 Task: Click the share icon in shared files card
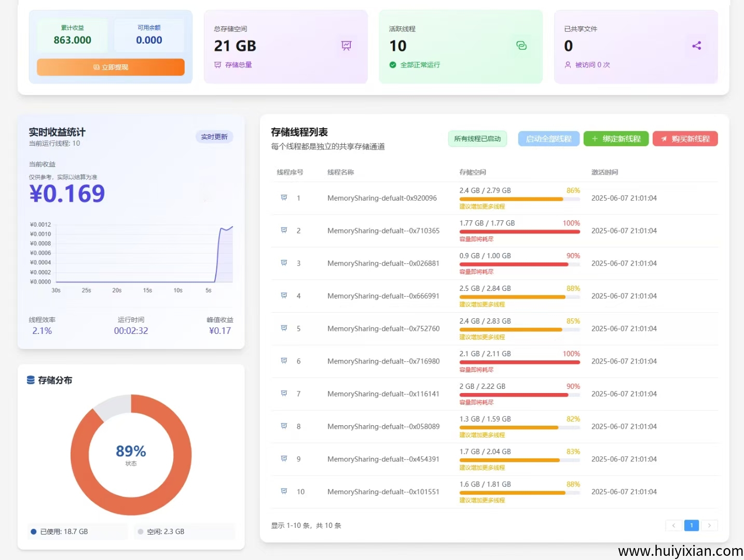click(x=696, y=46)
